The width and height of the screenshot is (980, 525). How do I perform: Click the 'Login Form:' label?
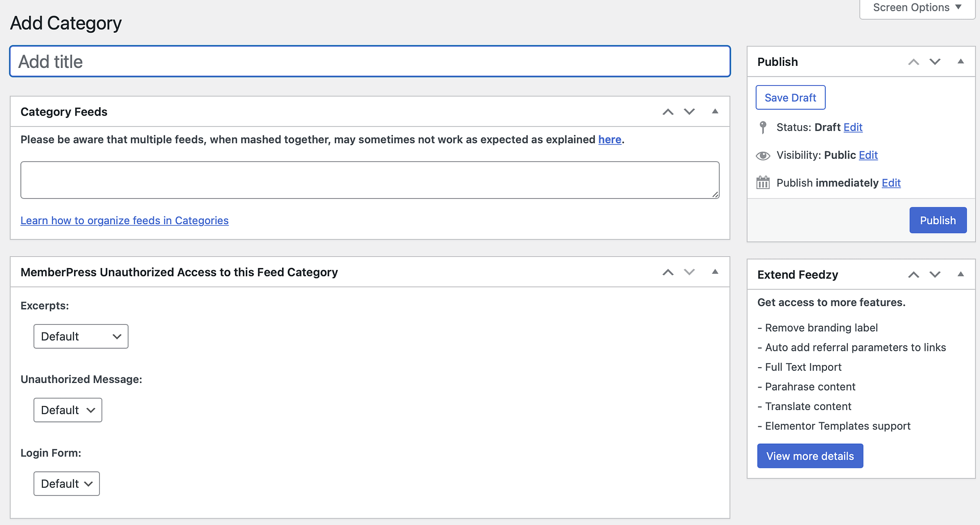tap(51, 453)
